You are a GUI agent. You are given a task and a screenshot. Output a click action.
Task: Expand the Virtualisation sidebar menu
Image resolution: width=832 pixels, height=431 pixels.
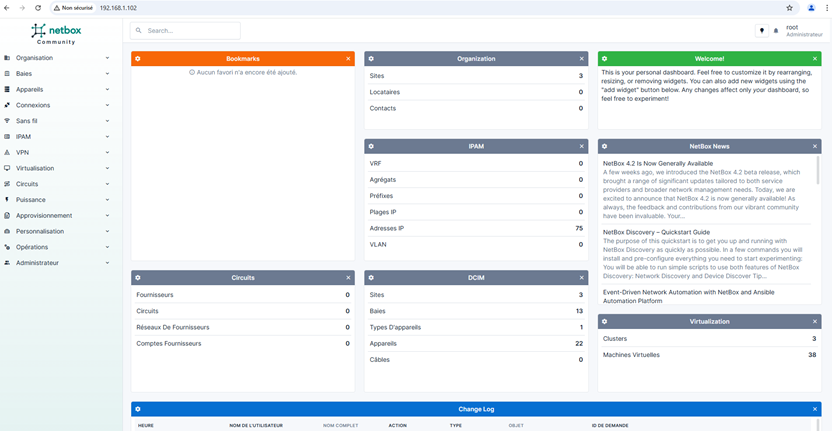(x=56, y=168)
